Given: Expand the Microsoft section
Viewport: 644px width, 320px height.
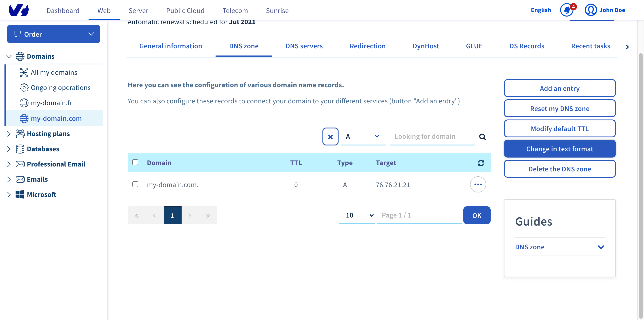Looking at the screenshot, I should pyautogui.click(x=9, y=194).
